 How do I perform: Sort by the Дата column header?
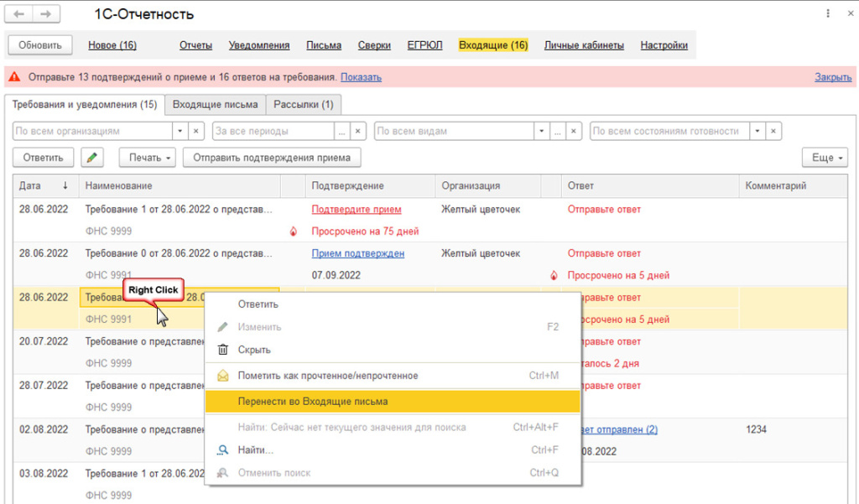45,185
